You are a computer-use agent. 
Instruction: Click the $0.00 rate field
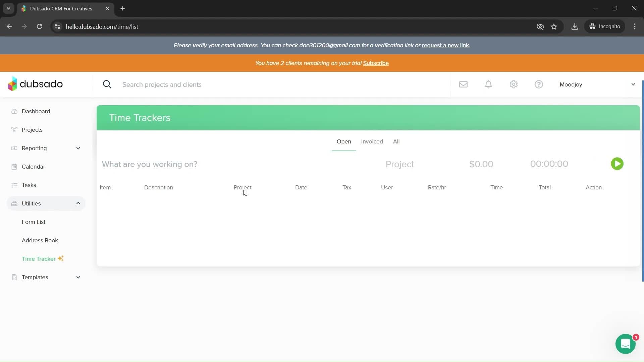[481, 164]
